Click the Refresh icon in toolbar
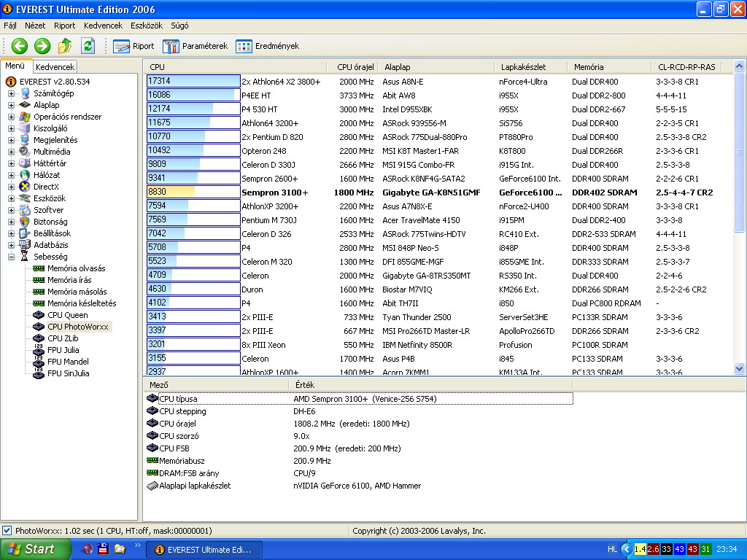 click(88, 46)
